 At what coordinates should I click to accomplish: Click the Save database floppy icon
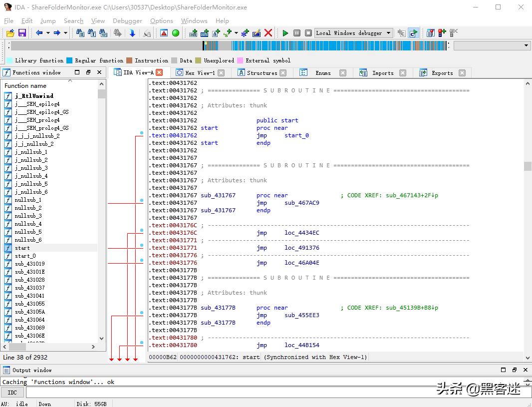click(22, 33)
